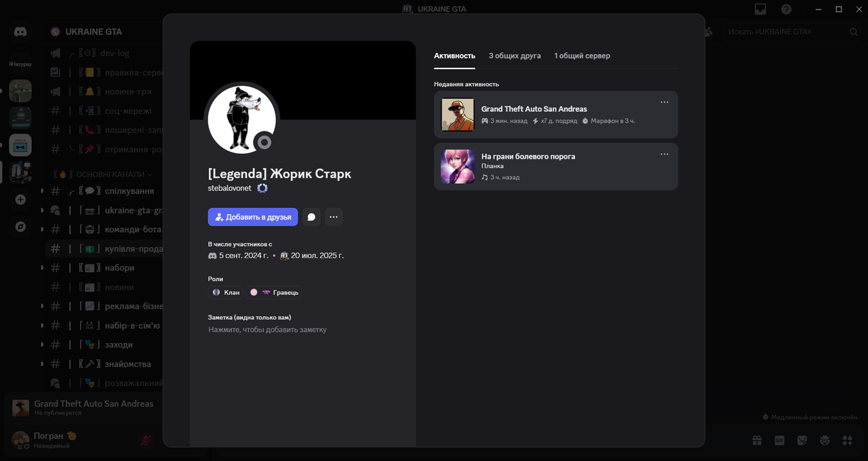Open the help question mark icon
The height and width of the screenshot is (461, 868).
coord(786,9)
